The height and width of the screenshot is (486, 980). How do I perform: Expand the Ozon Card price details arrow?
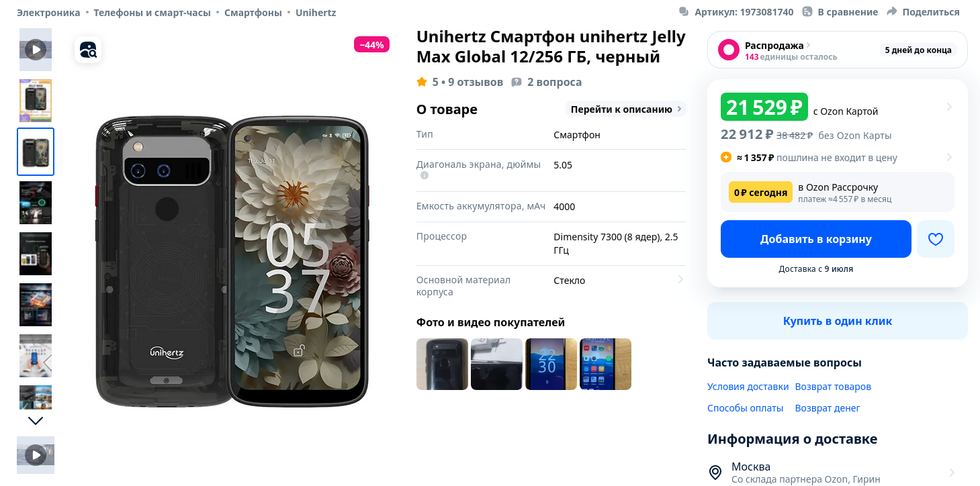pyautogui.click(x=949, y=107)
